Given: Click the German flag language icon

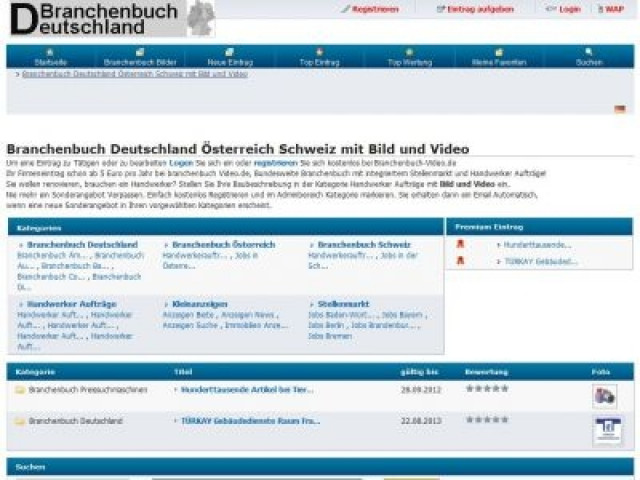Looking at the screenshot, I should (x=620, y=109).
